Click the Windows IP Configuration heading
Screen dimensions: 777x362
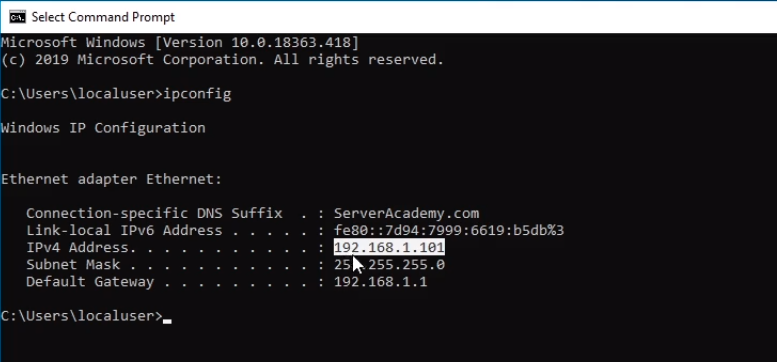(x=103, y=128)
